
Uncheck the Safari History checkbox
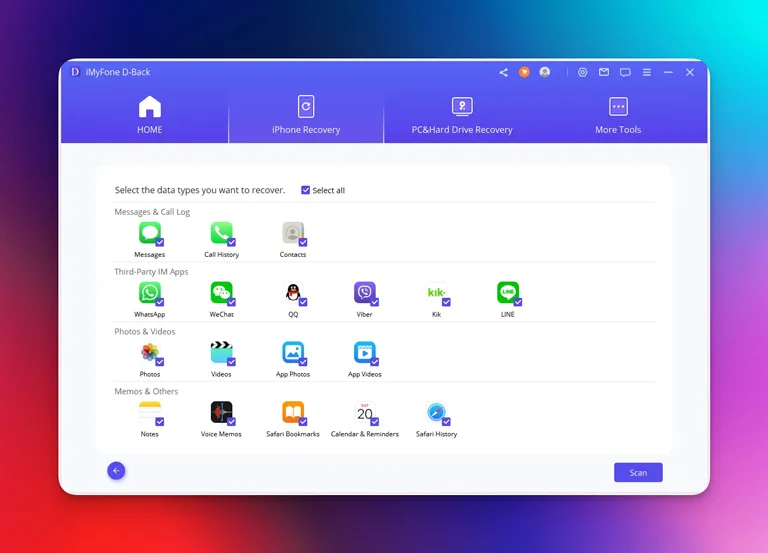click(x=446, y=421)
